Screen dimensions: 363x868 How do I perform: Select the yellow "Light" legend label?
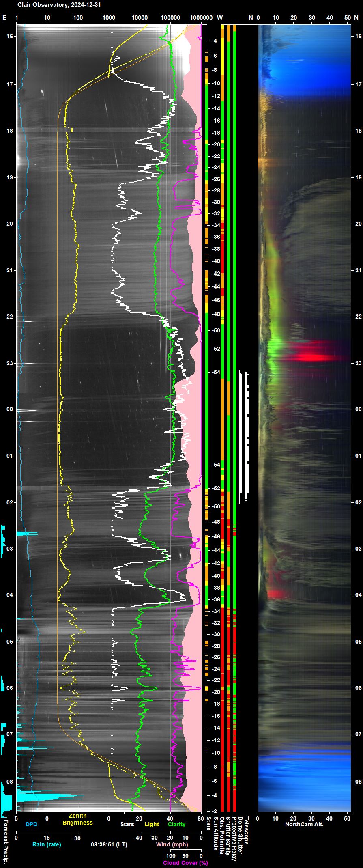(152, 824)
